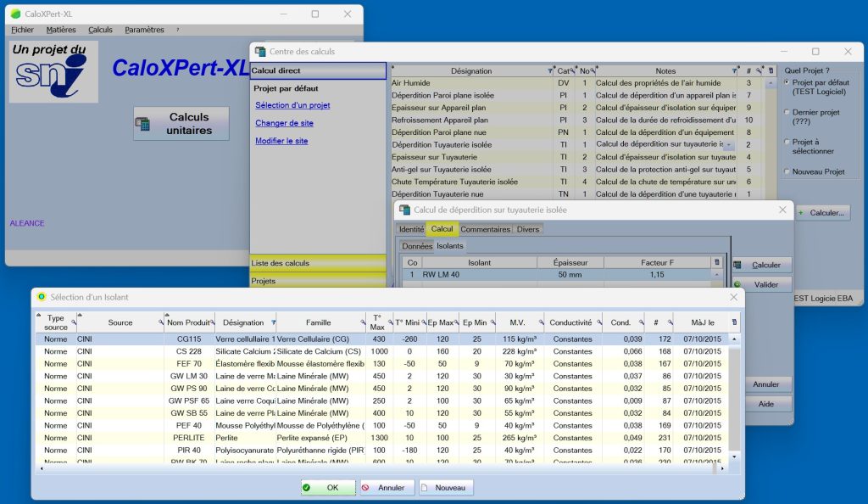
Task: Click search icon in M.V. column header
Action: pyautogui.click(x=541, y=322)
